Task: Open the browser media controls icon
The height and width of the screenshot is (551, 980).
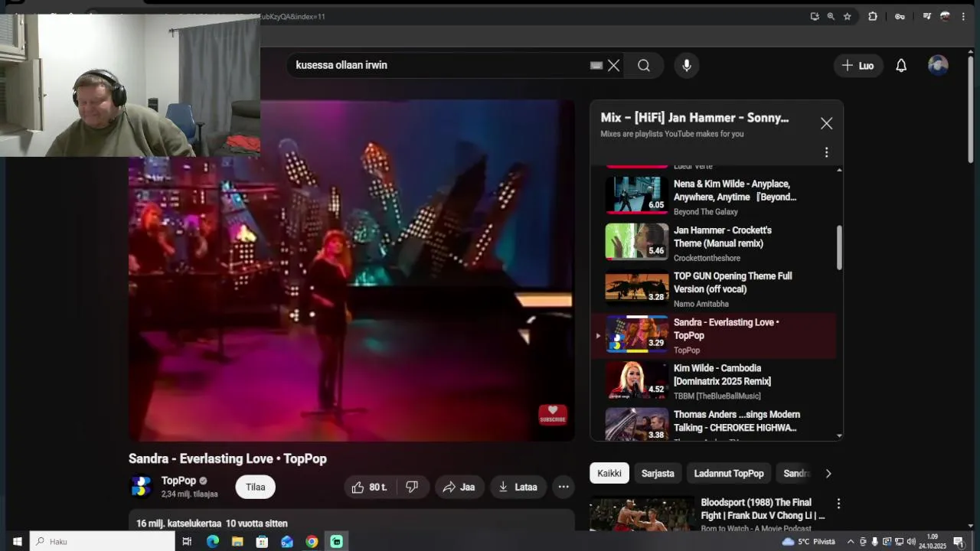Action: 926,16
